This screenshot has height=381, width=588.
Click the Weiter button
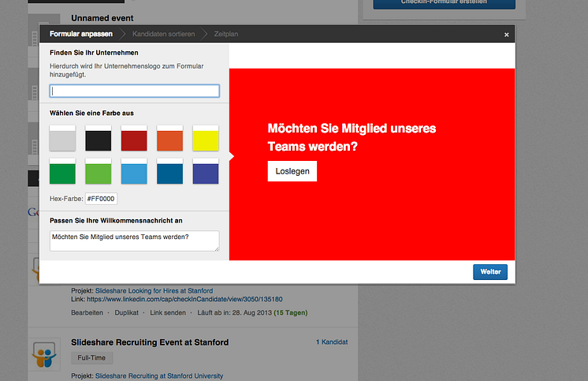point(490,272)
